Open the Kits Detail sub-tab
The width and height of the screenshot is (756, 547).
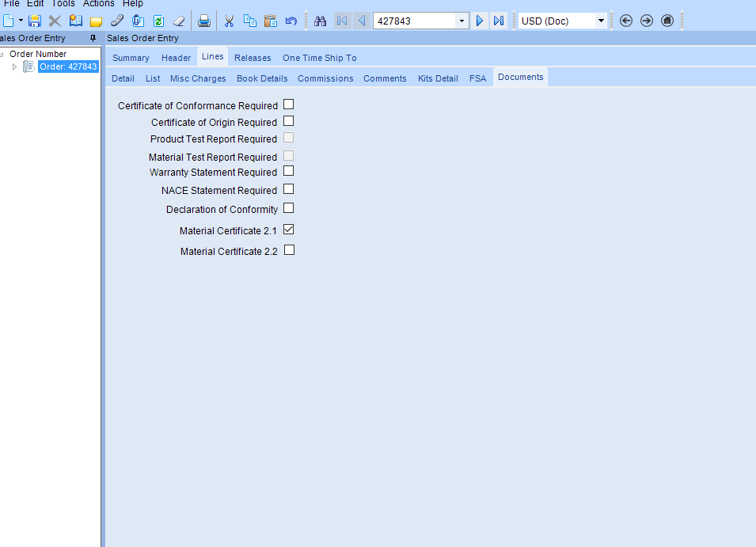(438, 78)
